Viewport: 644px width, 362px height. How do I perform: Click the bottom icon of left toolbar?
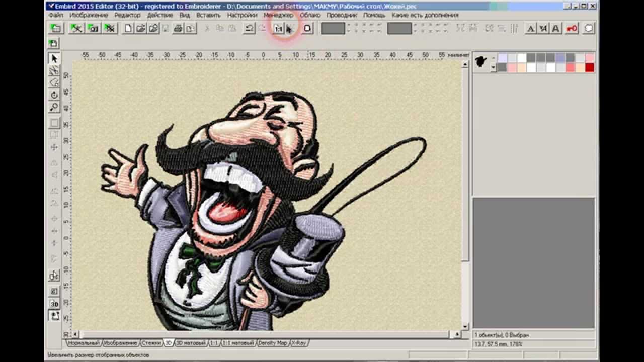click(x=54, y=316)
